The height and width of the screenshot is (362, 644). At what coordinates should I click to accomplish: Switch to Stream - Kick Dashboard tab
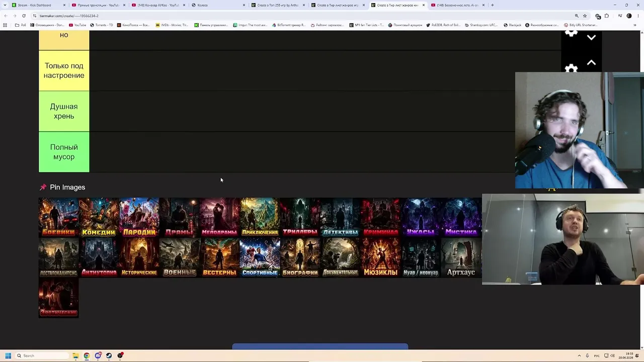coord(39,5)
